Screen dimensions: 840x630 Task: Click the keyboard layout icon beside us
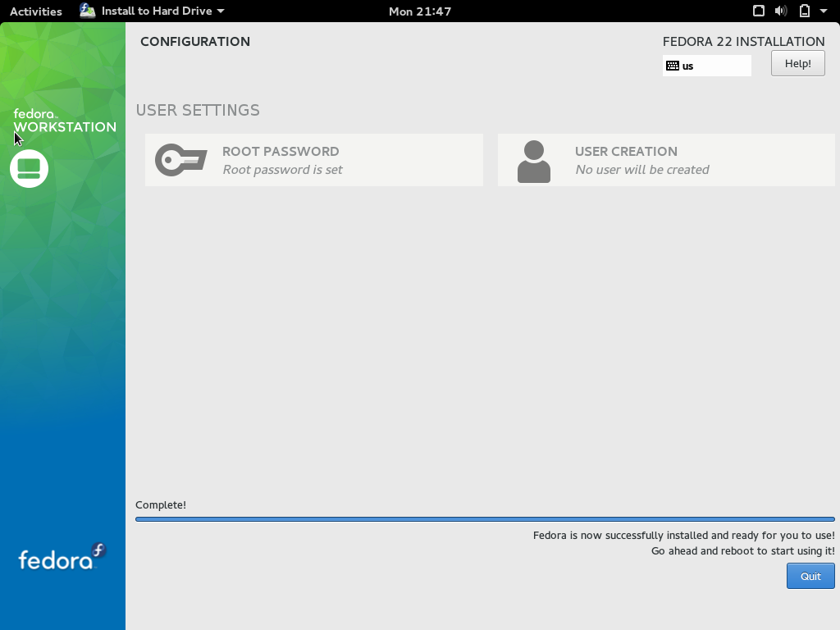click(673, 66)
